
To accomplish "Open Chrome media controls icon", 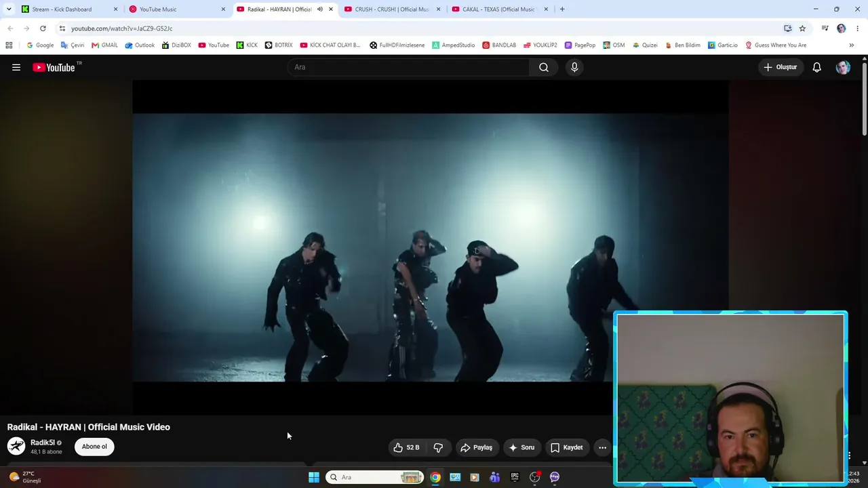I will point(825,28).
